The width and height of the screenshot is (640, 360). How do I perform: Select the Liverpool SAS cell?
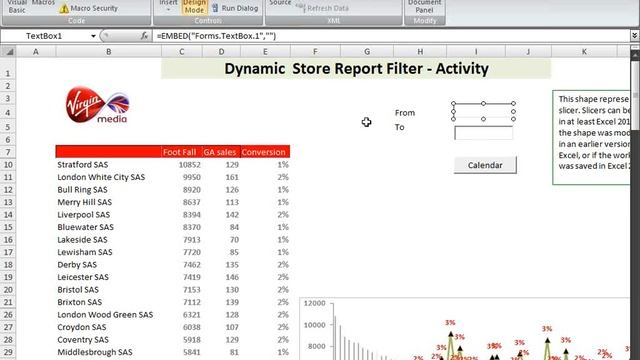click(109, 215)
